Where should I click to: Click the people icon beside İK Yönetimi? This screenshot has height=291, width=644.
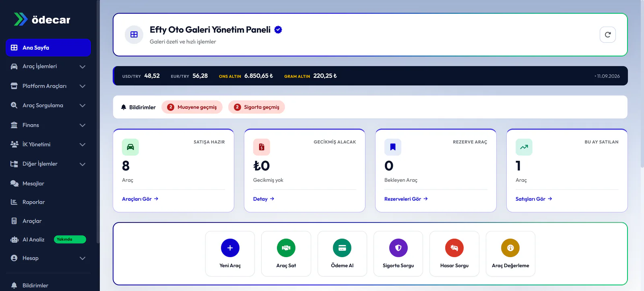coord(14,144)
